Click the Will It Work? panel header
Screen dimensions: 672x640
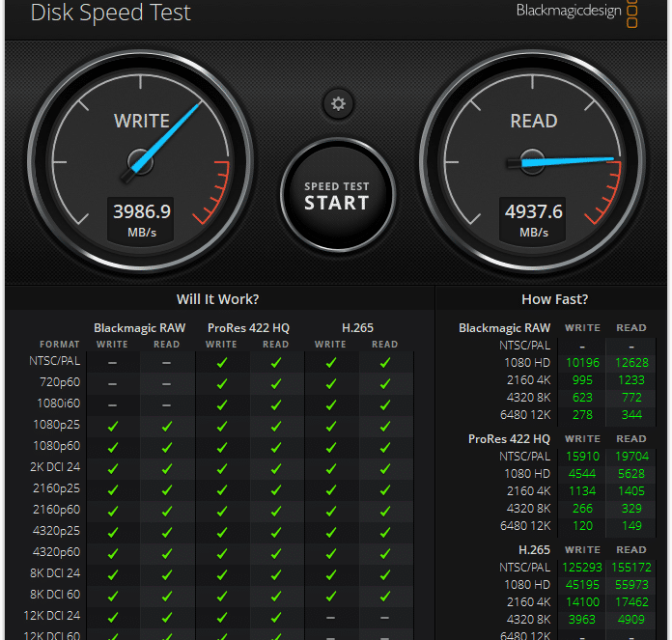tap(217, 299)
